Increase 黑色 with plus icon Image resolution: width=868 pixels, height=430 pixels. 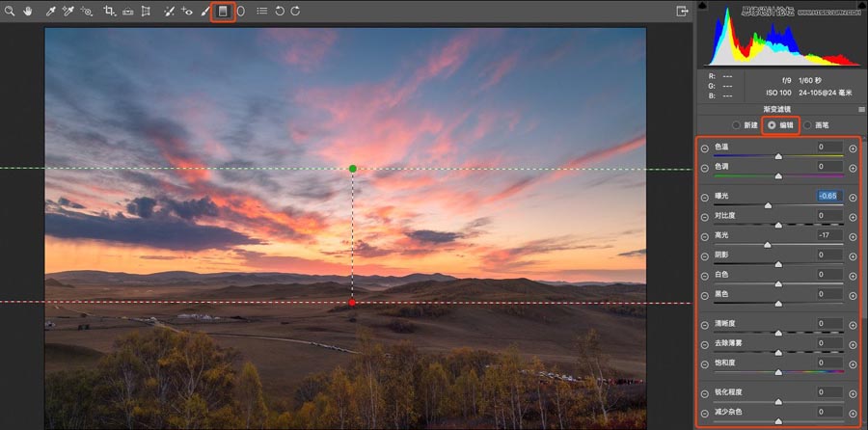[x=853, y=296]
